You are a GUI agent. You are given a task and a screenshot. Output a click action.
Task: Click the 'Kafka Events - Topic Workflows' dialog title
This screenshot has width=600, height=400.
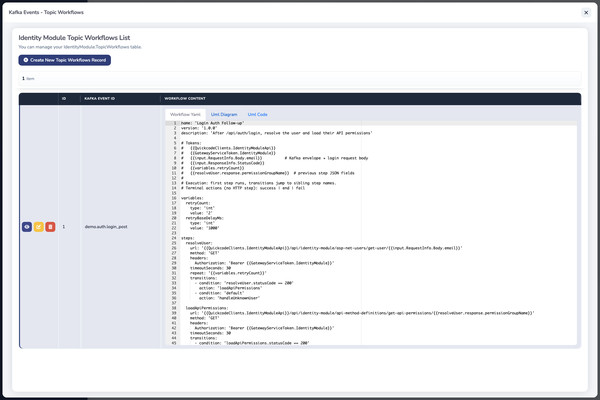(x=46, y=12)
